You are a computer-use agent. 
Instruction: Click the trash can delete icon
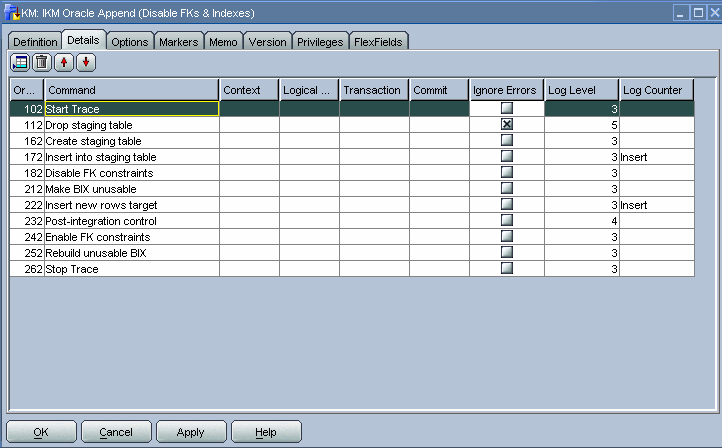[x=42, y=63]
